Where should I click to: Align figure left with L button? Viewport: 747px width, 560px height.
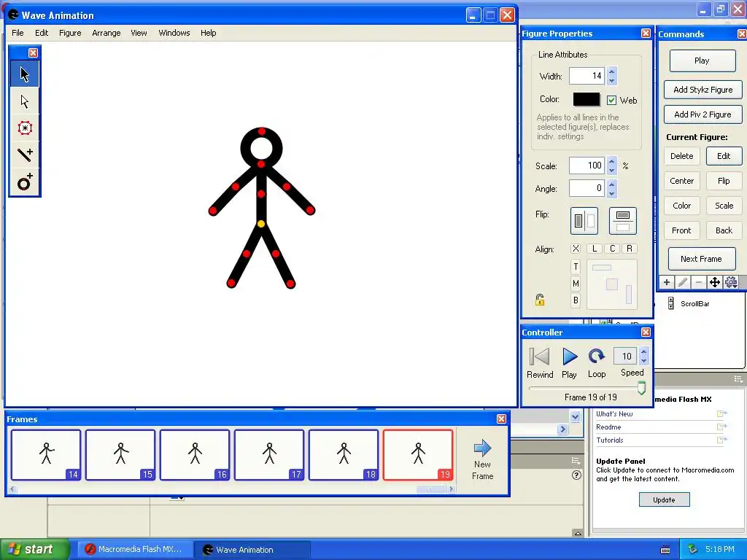594,249
